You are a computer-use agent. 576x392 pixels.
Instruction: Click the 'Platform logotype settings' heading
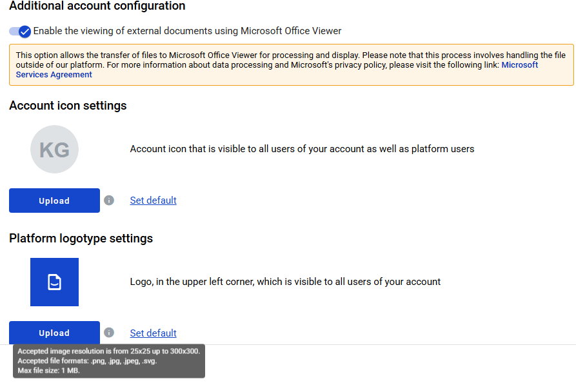coord(81,239)
